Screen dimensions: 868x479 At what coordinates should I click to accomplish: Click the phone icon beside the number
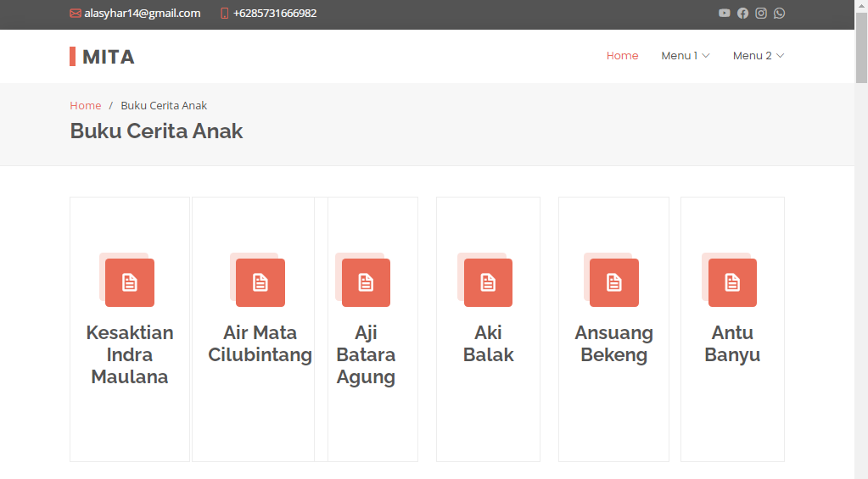(225, 14)
